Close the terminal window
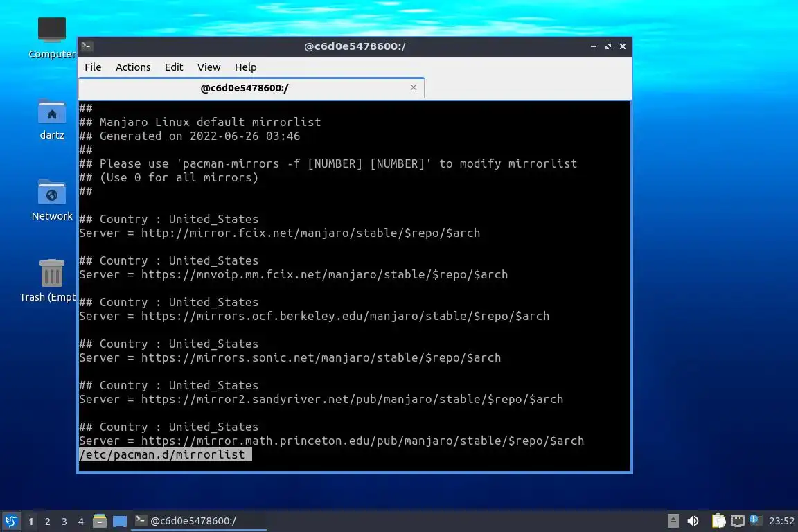The image size is (798, 532). (623, 46)
